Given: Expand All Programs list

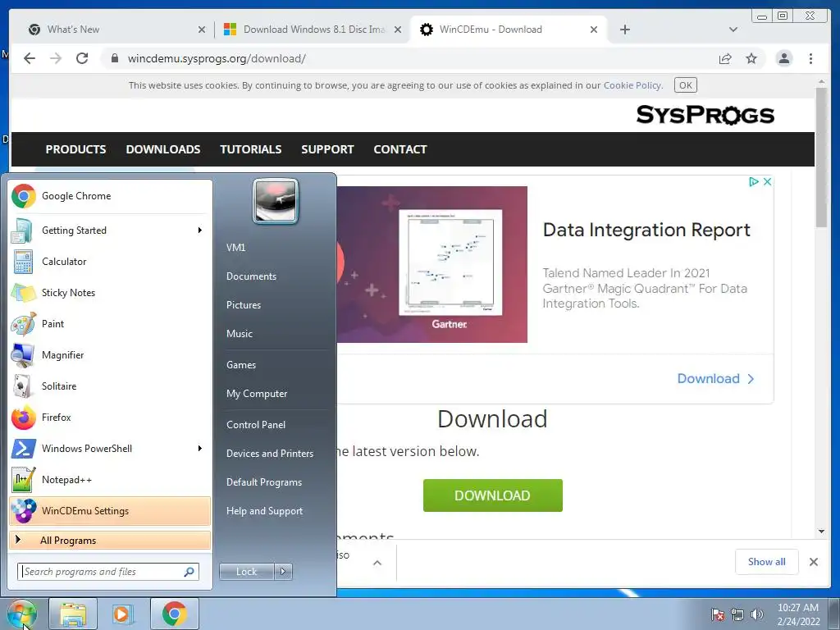Looking at the screenshot, I should coord(110,541).
